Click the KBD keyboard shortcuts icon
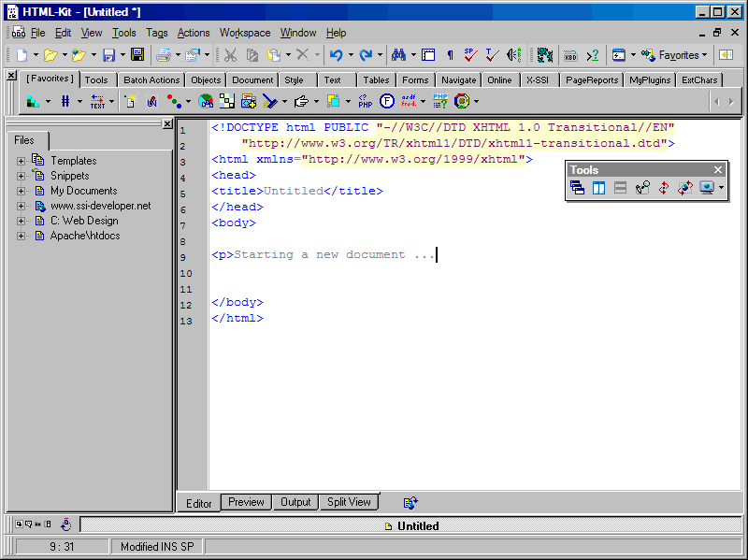Viewport: 748px width, 560px height. [570, 55]
